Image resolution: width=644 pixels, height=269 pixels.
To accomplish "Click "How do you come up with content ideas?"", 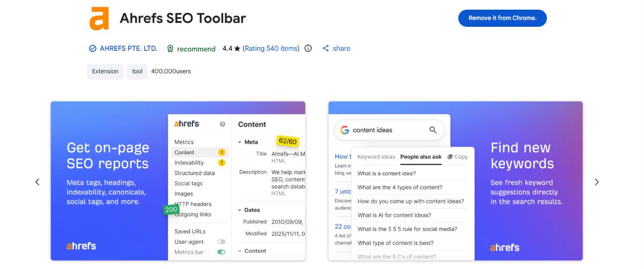I will [411, 201].
